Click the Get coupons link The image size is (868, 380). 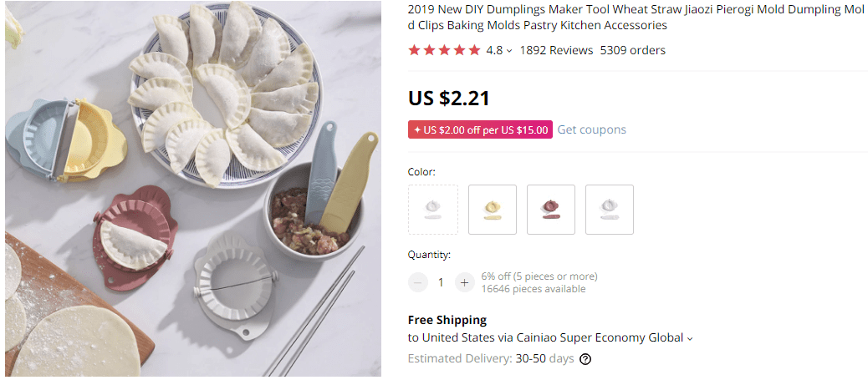click(592, 129)
